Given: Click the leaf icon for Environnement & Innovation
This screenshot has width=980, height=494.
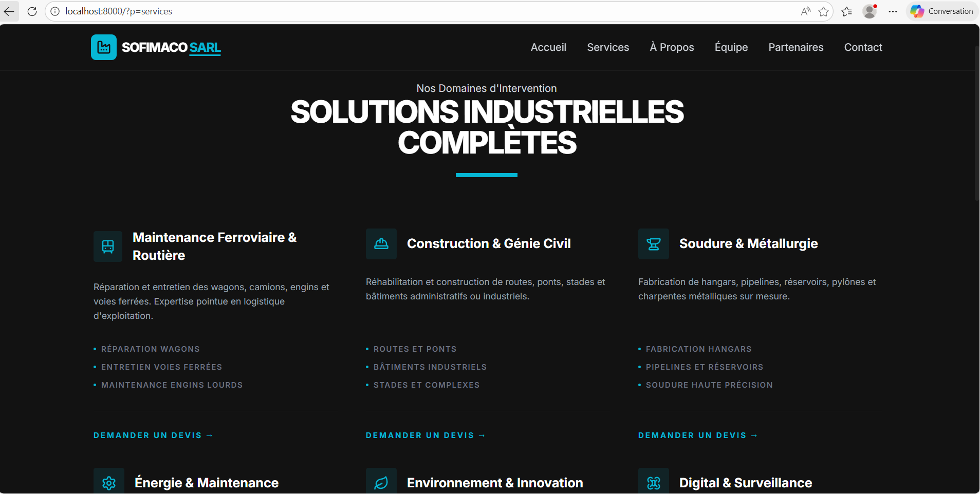Looking at the screenshot, I should (381, 483).
